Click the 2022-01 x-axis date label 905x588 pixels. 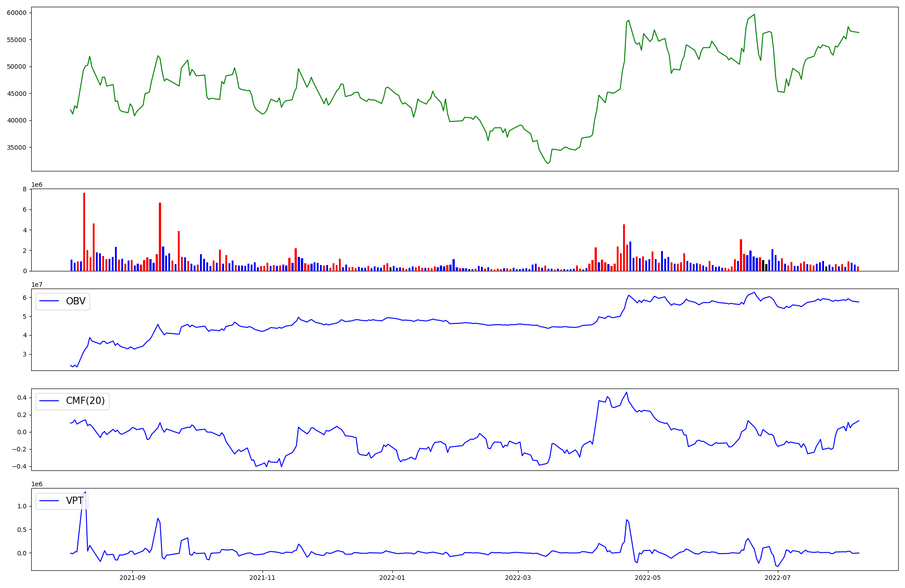tap(392, 578)
